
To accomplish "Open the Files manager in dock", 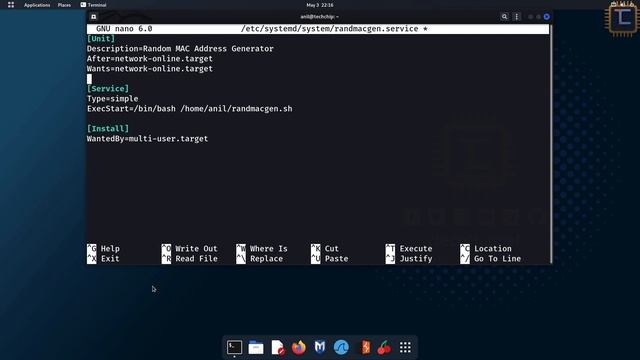I will (x=256, y=347).
